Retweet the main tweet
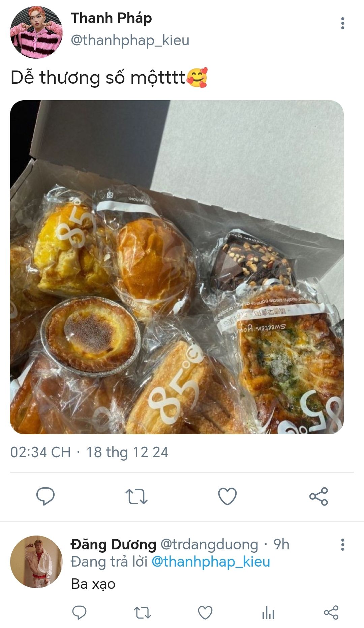The image size is (364, 628). [136, 496]
